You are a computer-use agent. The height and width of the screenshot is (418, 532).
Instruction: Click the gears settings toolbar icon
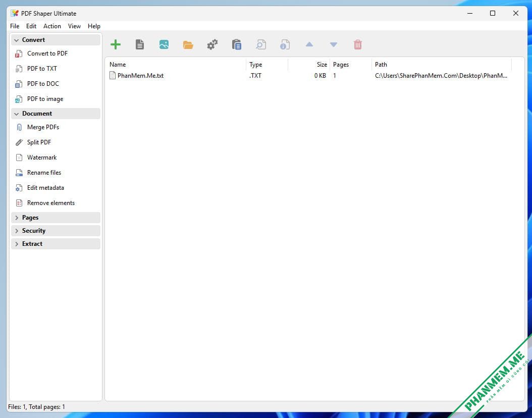point(212,44)
